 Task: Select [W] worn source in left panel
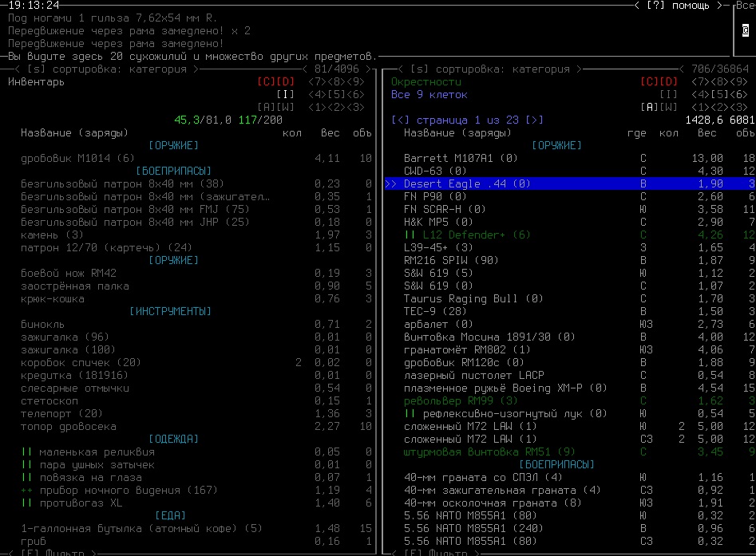coord(285,108)
